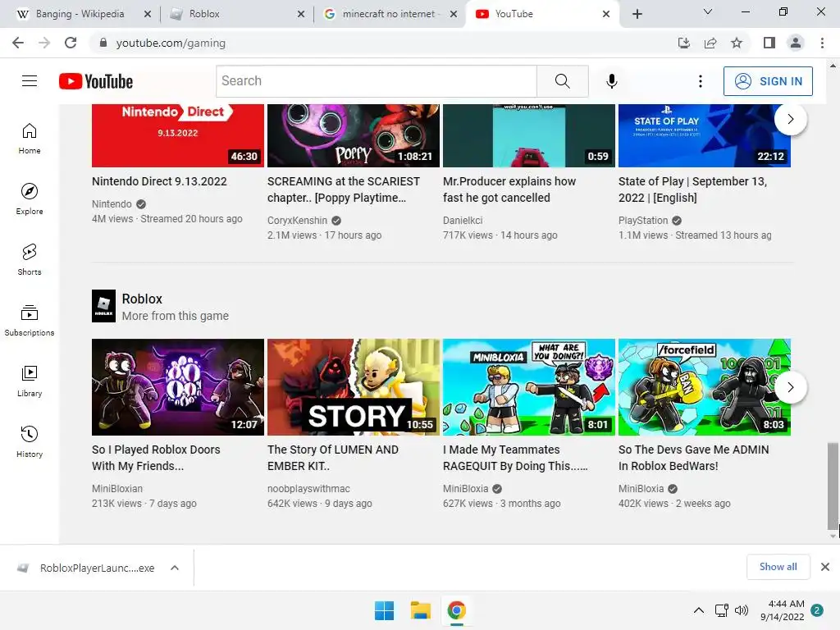Click the YouTube logo
The width and height of the screenshot is (840, 630).
96,81
